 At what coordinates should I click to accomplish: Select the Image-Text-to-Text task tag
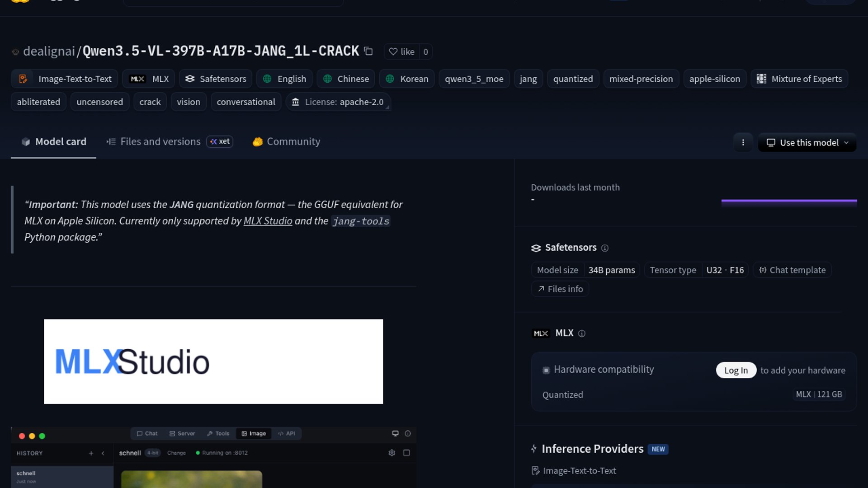point(64,79)
